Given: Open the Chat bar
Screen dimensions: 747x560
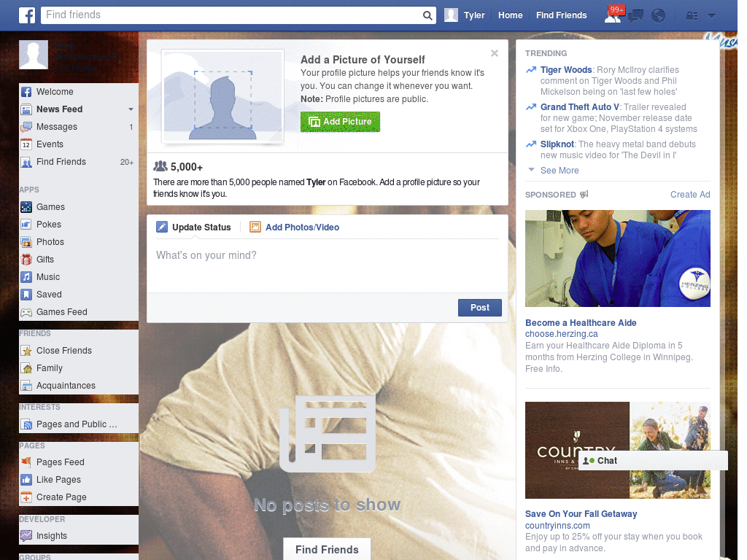Looking at the screenshot, I should (x=653, y=461).
